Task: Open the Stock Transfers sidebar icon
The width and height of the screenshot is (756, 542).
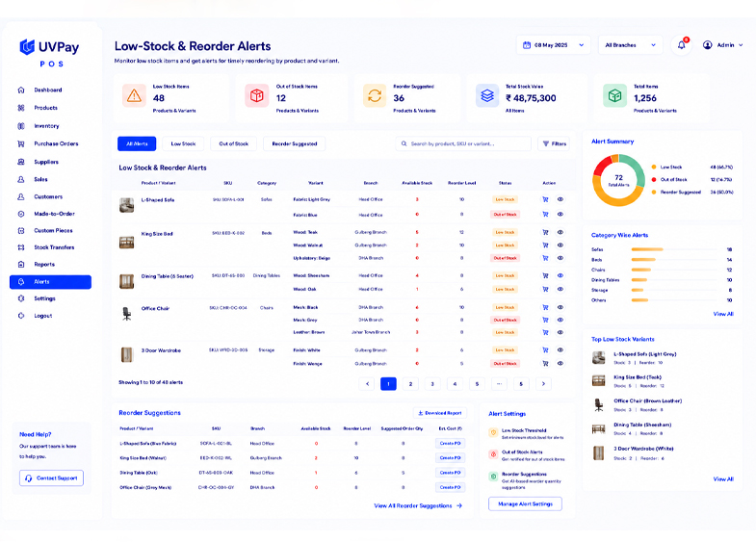Action: click(x=21, y=247)
